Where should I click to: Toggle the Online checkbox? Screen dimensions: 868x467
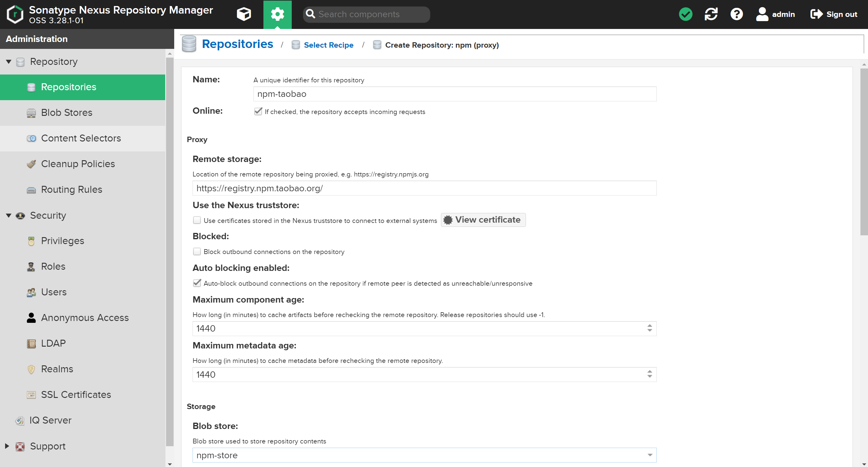pyautogui.click(x=258, y=111)
